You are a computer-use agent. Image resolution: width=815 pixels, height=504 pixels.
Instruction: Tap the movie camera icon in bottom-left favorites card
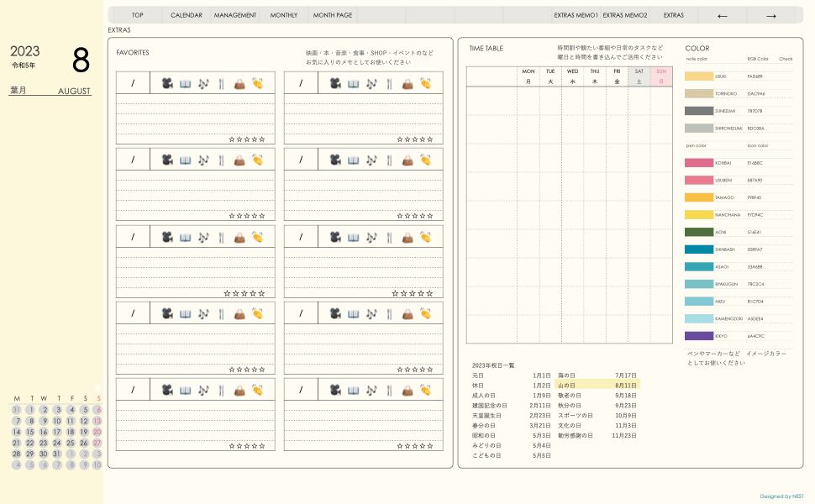click(x=166, y=391)
